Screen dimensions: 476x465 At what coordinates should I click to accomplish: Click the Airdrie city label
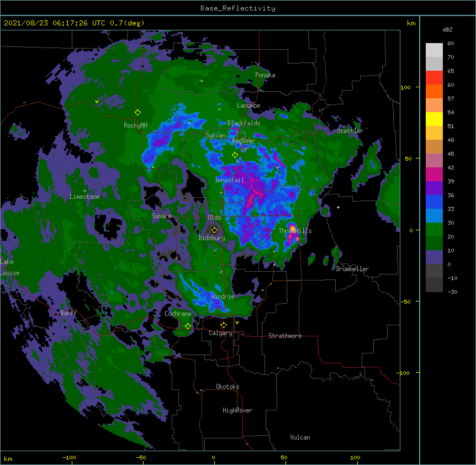(x=223, y=297)
